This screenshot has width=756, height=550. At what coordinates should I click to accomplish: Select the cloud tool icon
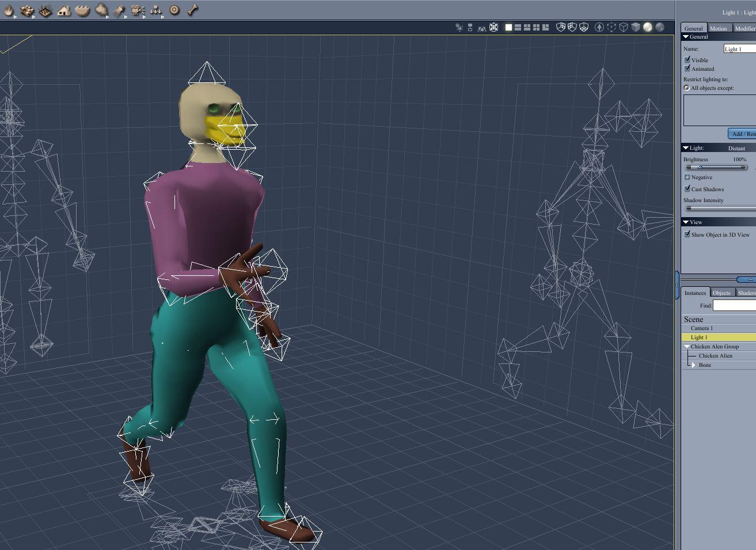tap(101, 10)
